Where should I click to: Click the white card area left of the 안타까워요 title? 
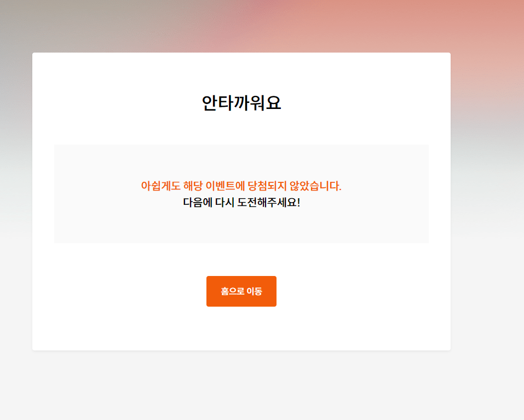117,103
